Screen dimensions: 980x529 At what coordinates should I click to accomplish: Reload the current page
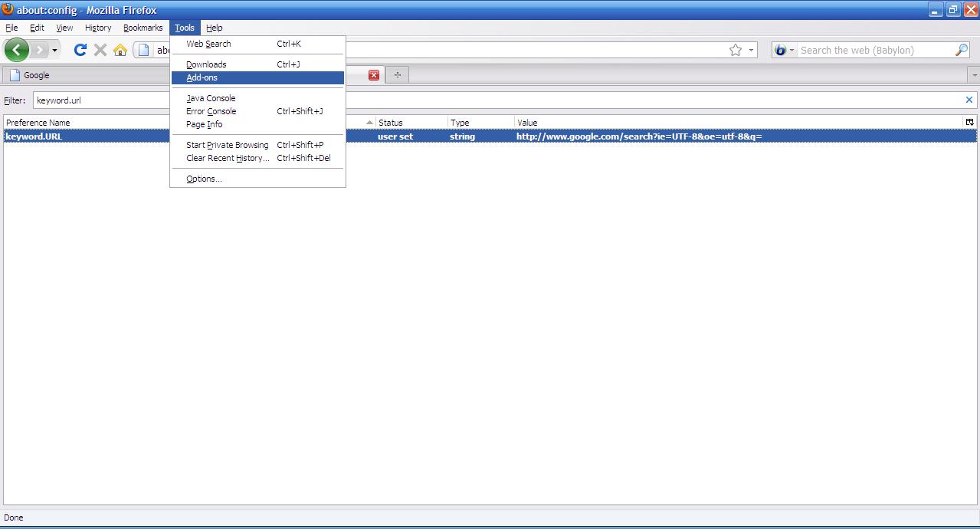(80, 50)
